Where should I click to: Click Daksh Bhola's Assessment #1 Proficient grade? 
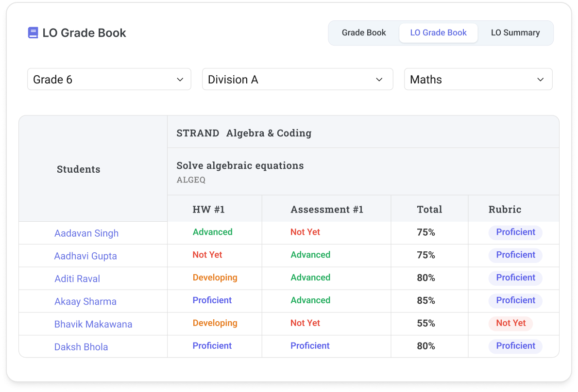(x=310, y=346)
